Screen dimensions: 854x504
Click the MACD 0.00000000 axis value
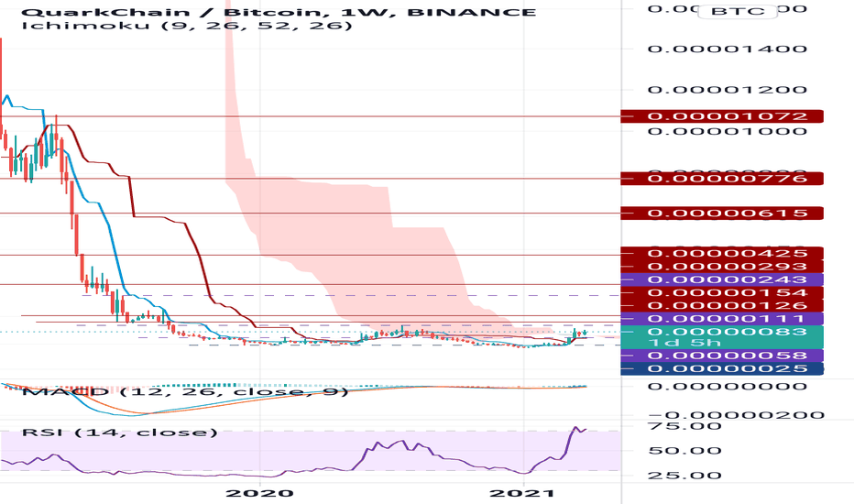tap(728, 387)
